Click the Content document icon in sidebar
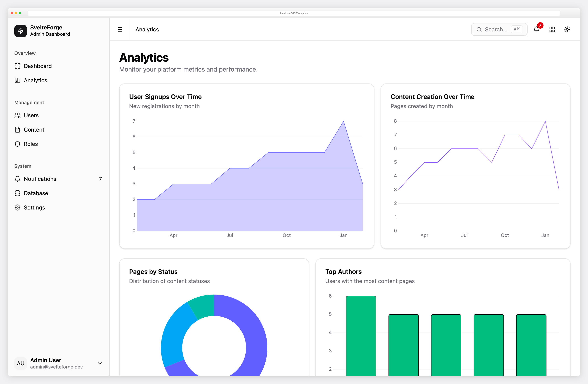Viewport: 588px width, 384px height. click(x=17, y=130)
